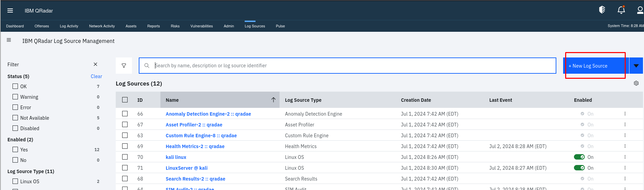644x190 pixels.
Task: Open Anomaly Detection Engine-2 :: qradae link
Action: pyautogui.click(x=208, y=114)
